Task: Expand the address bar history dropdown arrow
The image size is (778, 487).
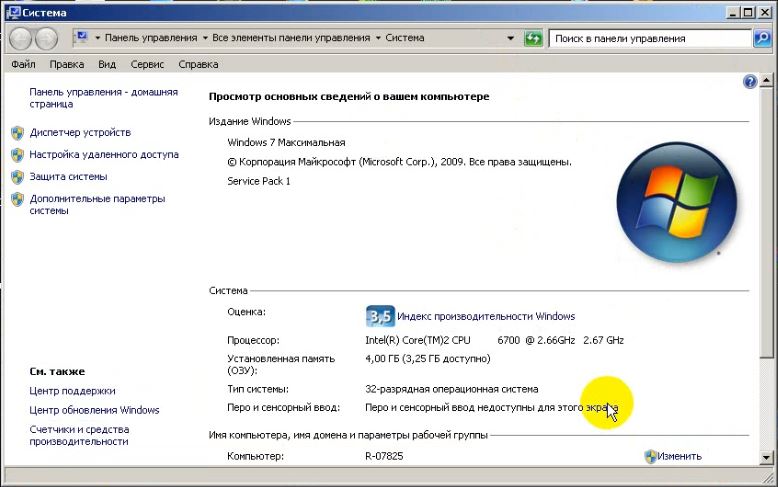Action: click(512, 38)
